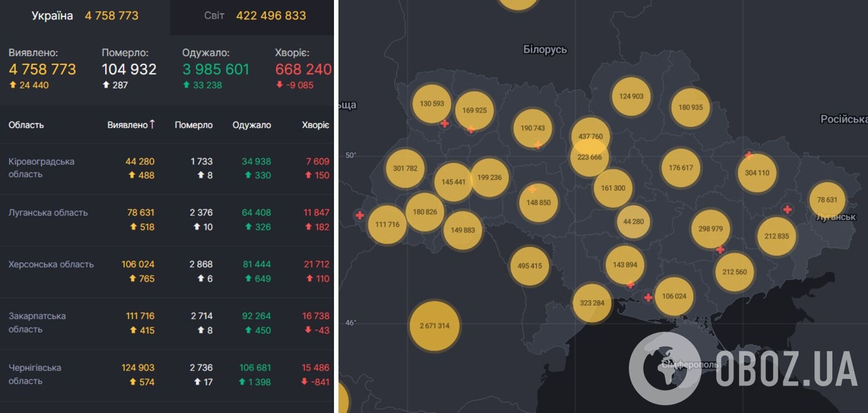
Task: Click the 323 284 map bubble
Action: 592,303
